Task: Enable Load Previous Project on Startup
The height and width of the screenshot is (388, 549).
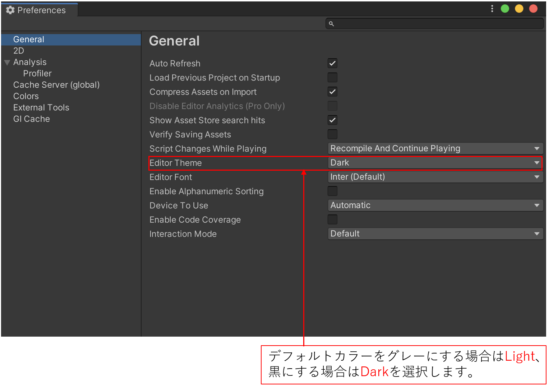Action: pyautogui.click(x=332, y=77)
